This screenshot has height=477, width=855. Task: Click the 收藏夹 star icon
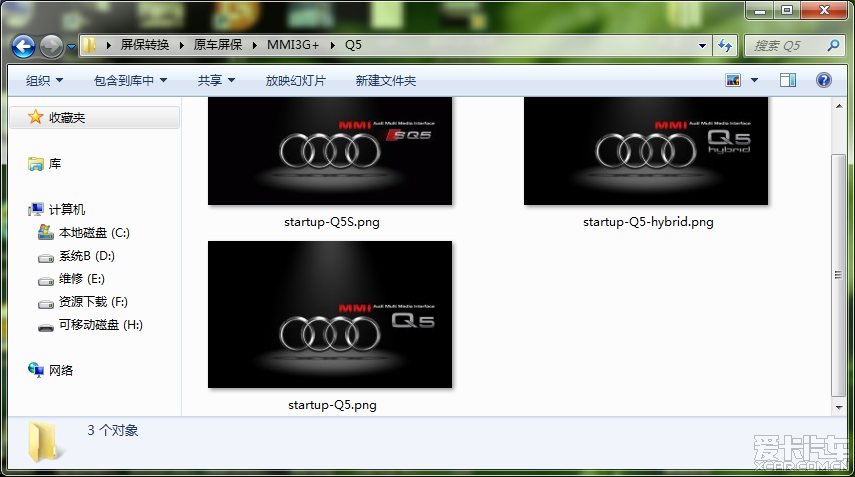35,117
